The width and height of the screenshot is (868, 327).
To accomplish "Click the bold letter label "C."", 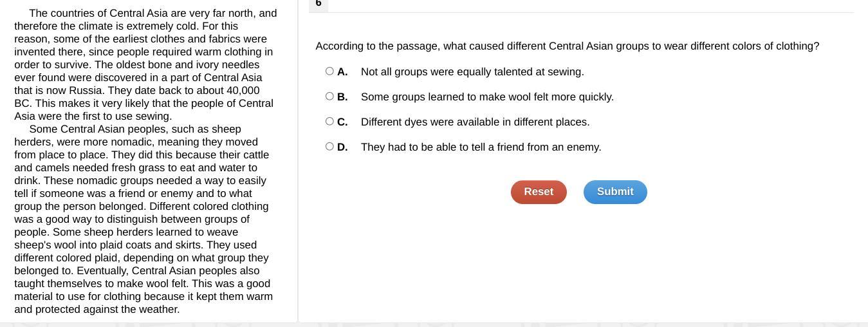I will pos(342,122).
